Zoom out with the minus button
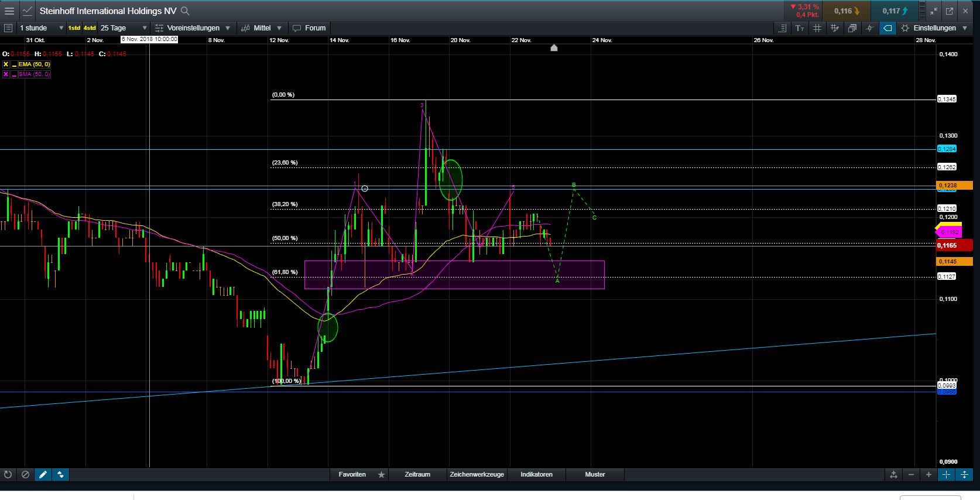Screen dimensions: 980x500 (x=912, y=475)
